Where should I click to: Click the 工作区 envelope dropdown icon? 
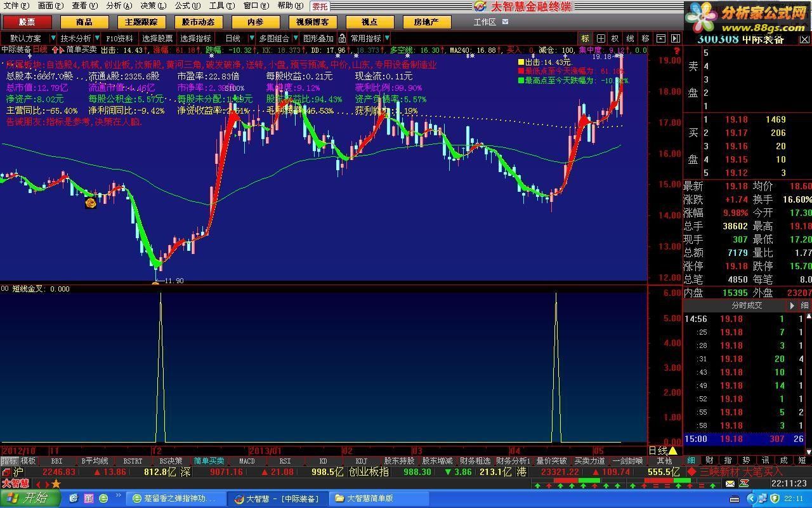(506, 22)
